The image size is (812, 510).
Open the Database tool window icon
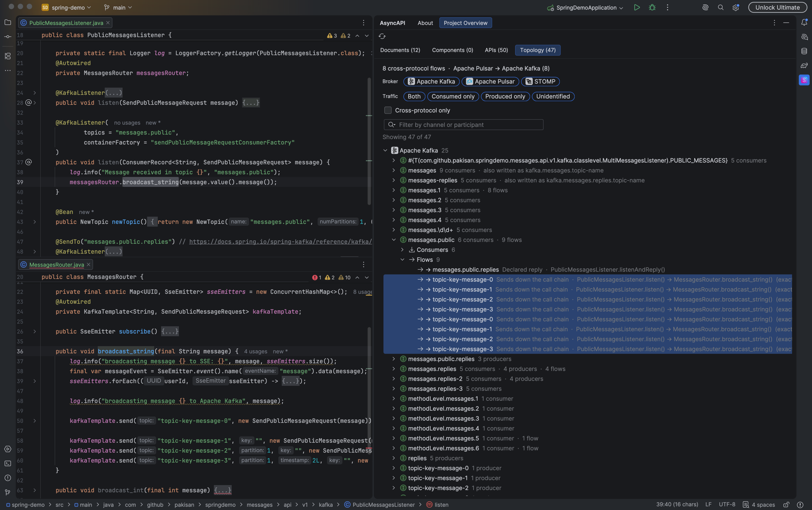point(804,51)
